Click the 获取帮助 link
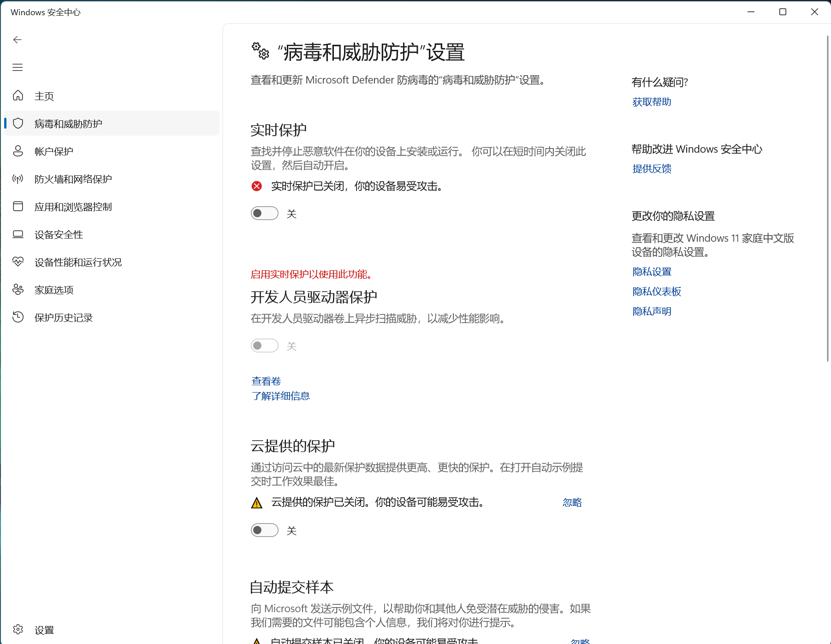Viewport: 831px width, 644px height. (x=652, y=102)
